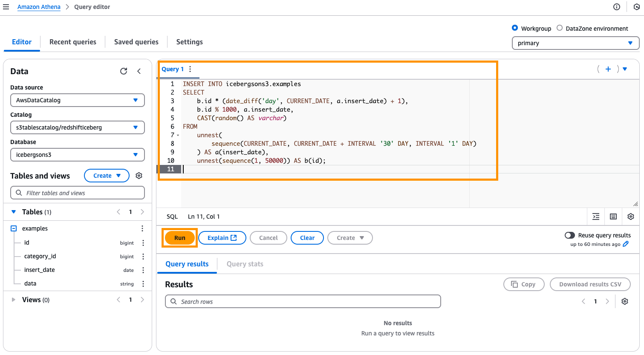644x355 pixels.
Task: Click the format query icon
Action: pyautogui.click(x=596, y=216)
